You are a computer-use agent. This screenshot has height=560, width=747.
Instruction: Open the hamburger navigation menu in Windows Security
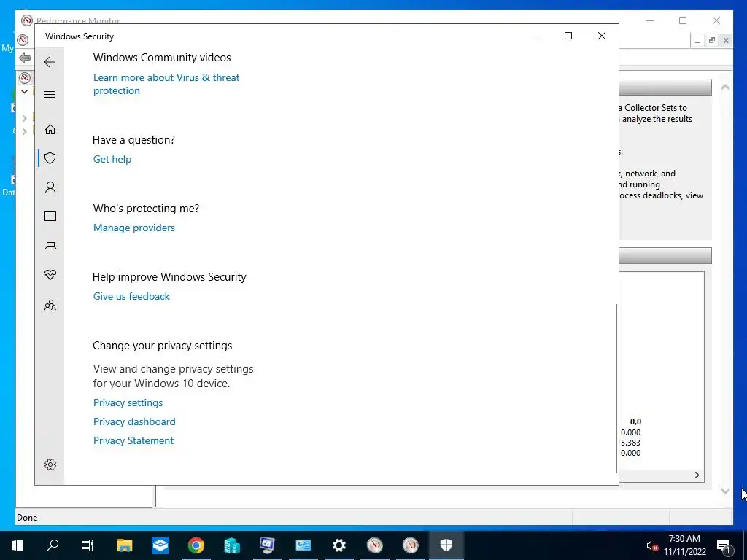point(50,94)
